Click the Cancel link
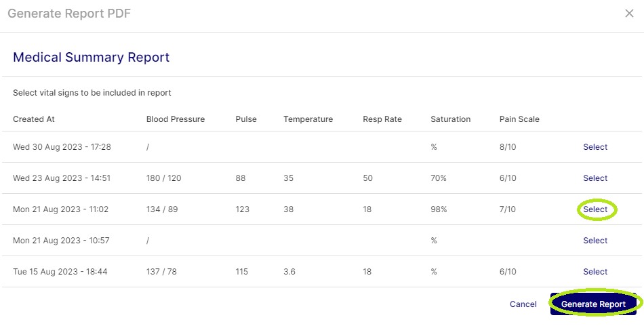Viewport: 644px width, 326px height. tap(523, 304)
